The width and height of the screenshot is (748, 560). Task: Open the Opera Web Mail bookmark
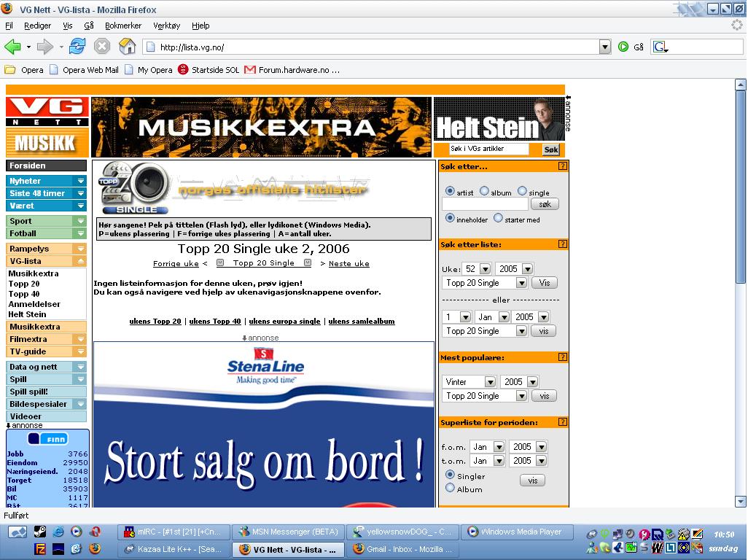[84, 70]
